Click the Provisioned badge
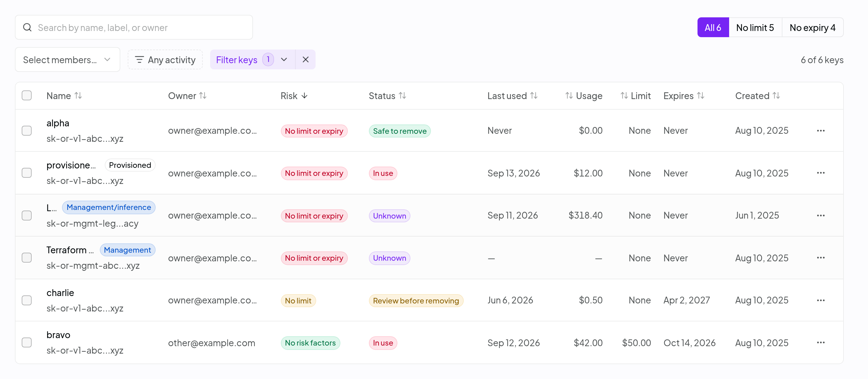Screen dimensions: 868x379 click(130, 165)
